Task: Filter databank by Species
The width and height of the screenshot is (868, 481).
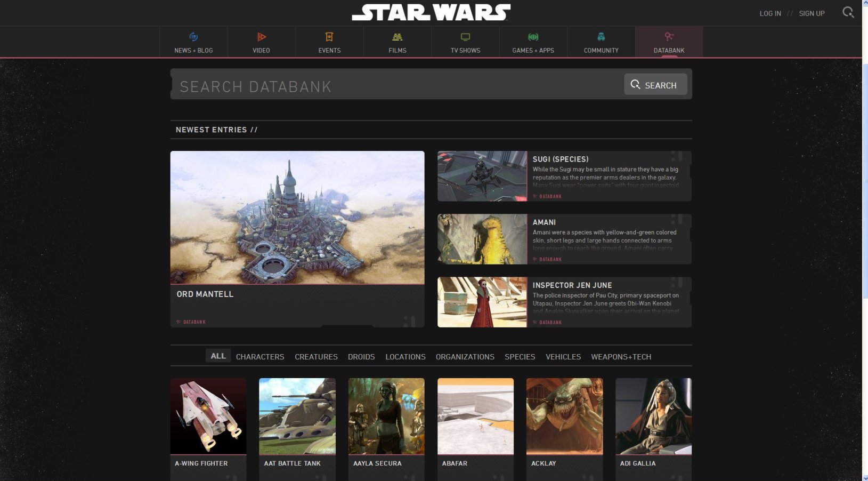Action: 520,357
